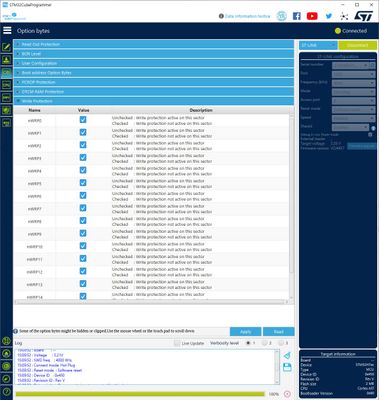
Task: Uncheck the nWRP8 checkbox
Action: point(83,220)
